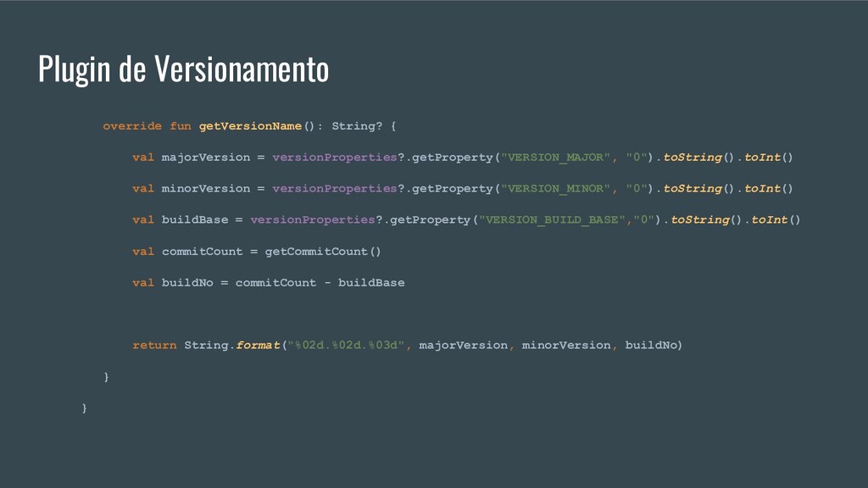Select the variable name majorVersion in its val declaration
Image resolution: width=868 pixels, height=488 pixels.
206,158
